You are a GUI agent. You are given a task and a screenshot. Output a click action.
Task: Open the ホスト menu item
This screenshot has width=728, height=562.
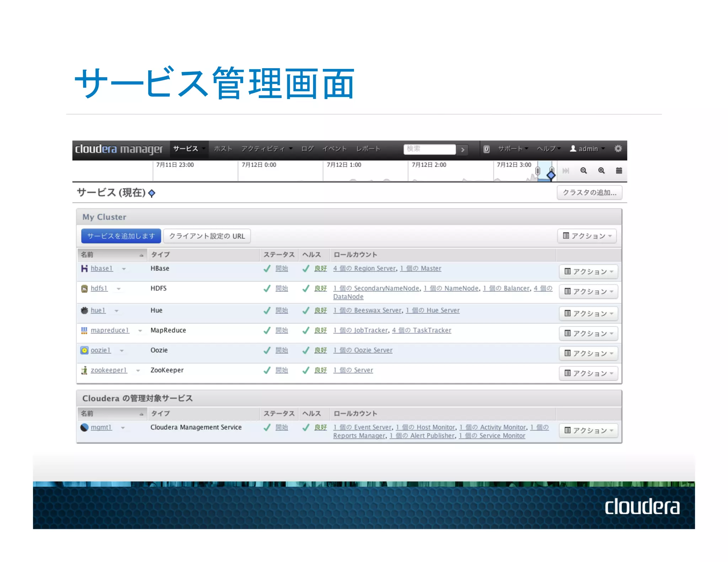click(x=223, y=149)
